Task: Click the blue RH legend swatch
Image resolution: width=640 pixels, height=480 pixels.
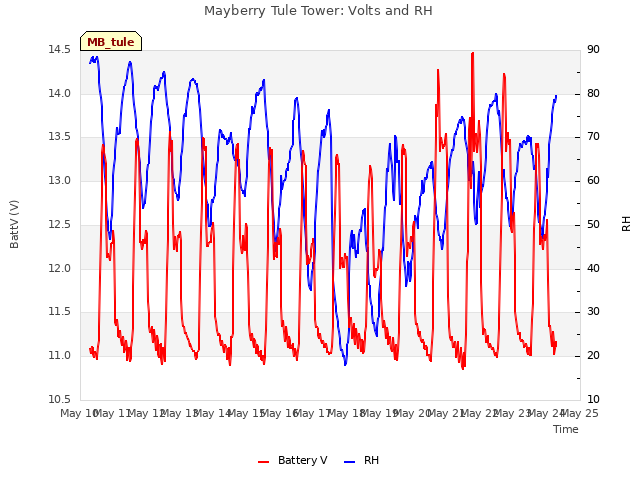Action: coord(350,462)
